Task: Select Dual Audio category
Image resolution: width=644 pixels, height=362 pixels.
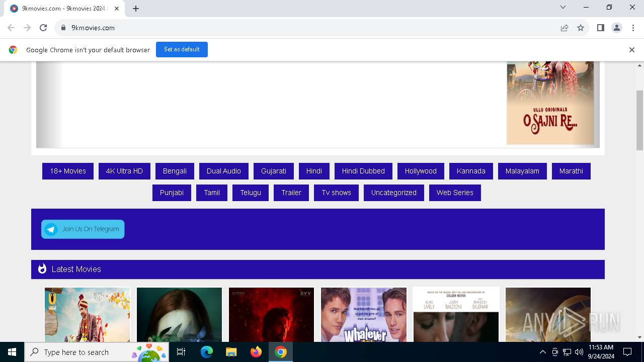Action: (224, 171)
